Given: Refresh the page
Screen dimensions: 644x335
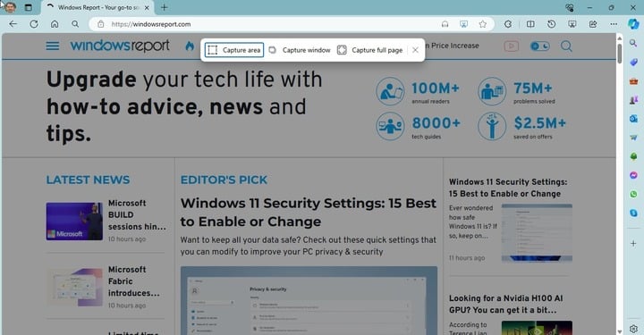Looking at the screenshot, I should (x=34, y=24).
